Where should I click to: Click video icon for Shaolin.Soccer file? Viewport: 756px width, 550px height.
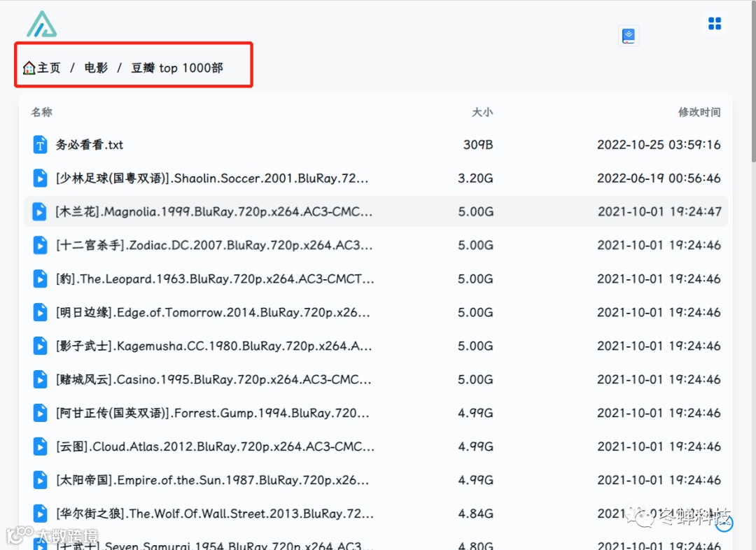(x=40, y=178)
